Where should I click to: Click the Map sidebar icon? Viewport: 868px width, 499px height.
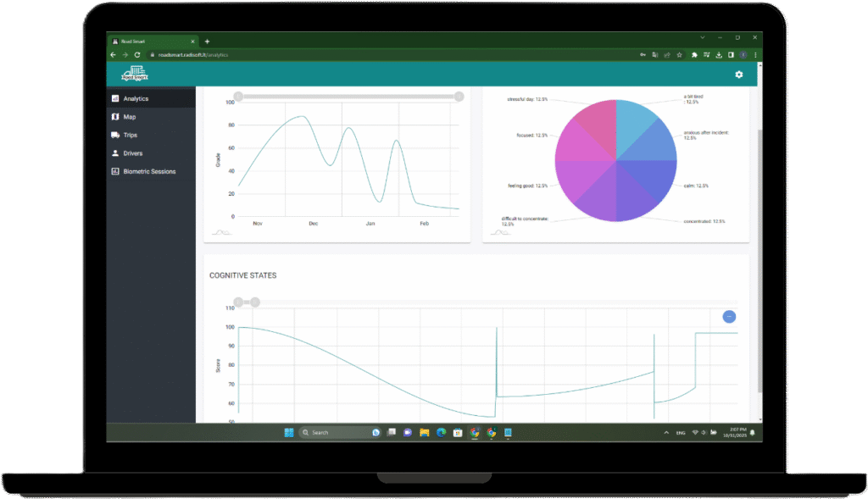115,117
